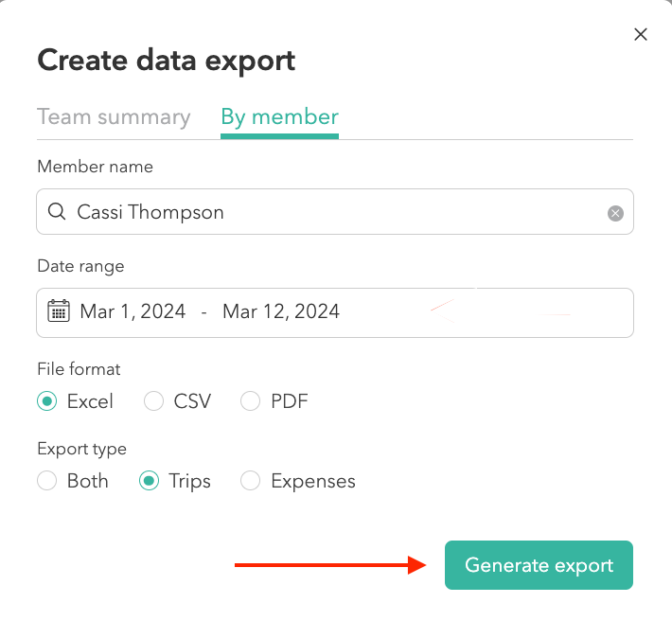The height and width of the screenshot is (621, 672).
Task: Click the Generate export button
Action: (x=539, y=565)
